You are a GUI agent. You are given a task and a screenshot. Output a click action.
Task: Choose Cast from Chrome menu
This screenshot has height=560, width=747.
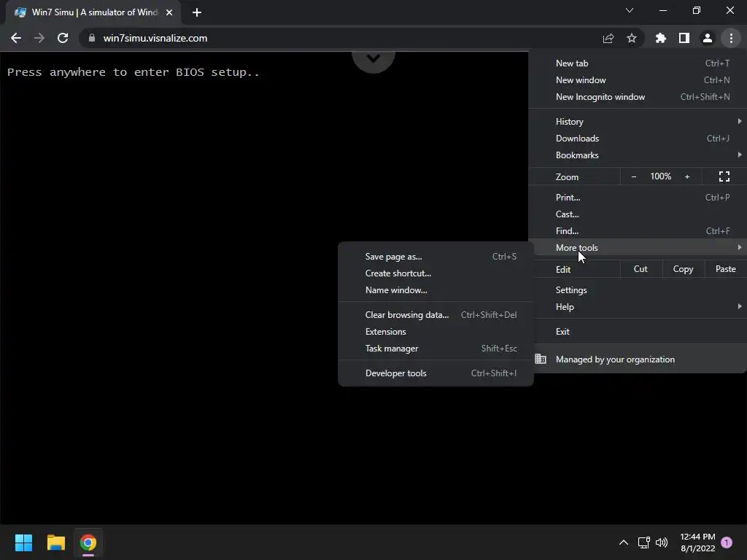(638, 214)
